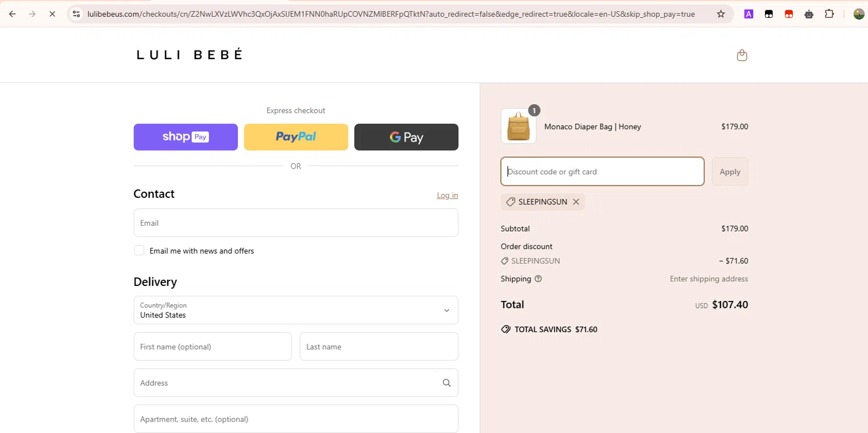
Task: Click the total amount $107.40
Action: [730, 304]
